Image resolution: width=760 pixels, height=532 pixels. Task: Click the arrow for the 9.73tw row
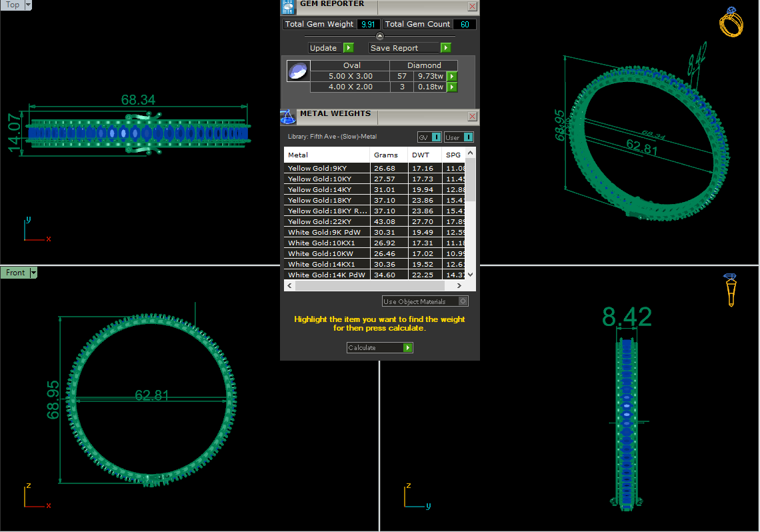pos(452,76)
